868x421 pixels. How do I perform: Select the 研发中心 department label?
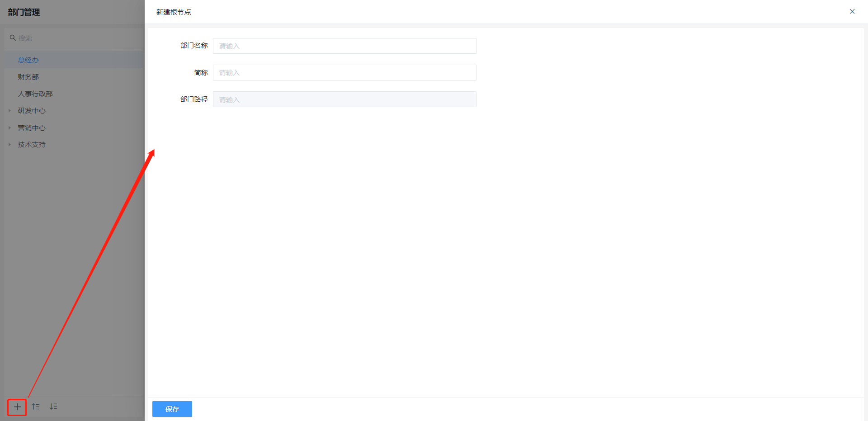(32, 111)
